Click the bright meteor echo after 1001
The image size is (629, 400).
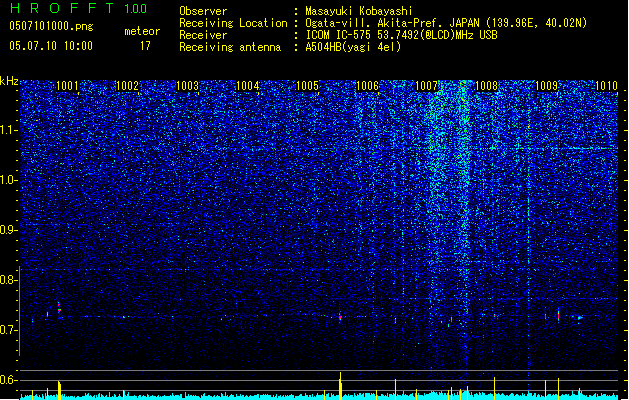point(59,310)
